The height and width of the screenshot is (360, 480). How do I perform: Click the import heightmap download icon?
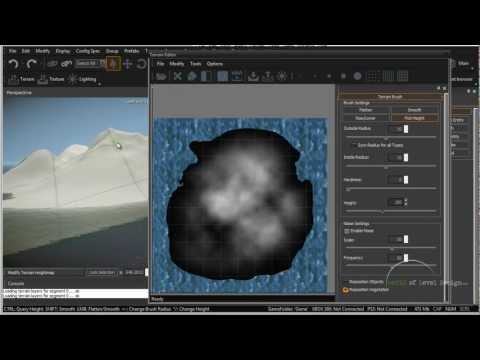point(253,76)
